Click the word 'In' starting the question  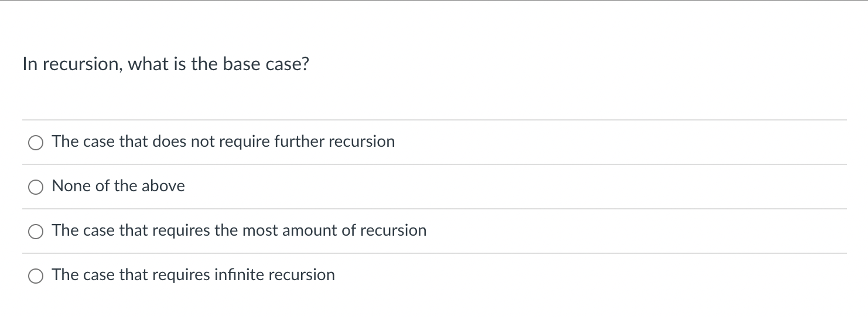point(29,64)
